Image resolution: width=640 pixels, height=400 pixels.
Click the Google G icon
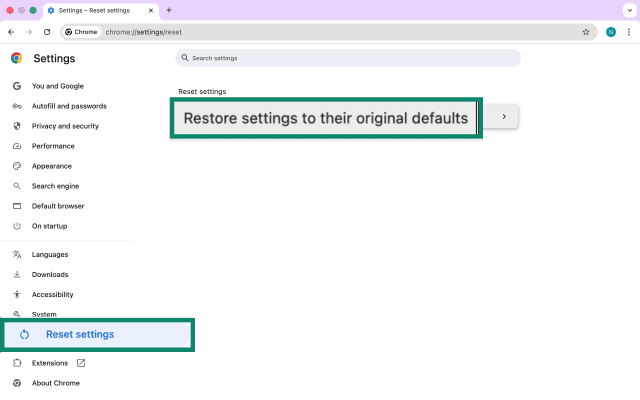click(x=17, y=86)
